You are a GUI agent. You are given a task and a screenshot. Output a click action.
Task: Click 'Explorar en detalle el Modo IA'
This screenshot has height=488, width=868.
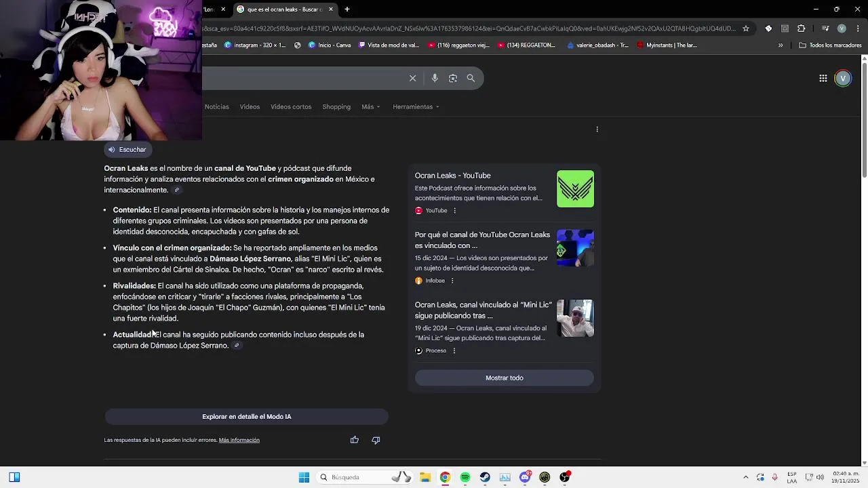[247, 417]
